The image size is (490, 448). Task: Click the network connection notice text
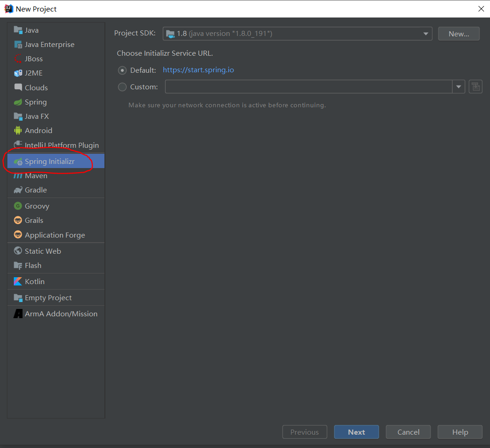pyautogui.click(x=227, y=105)
